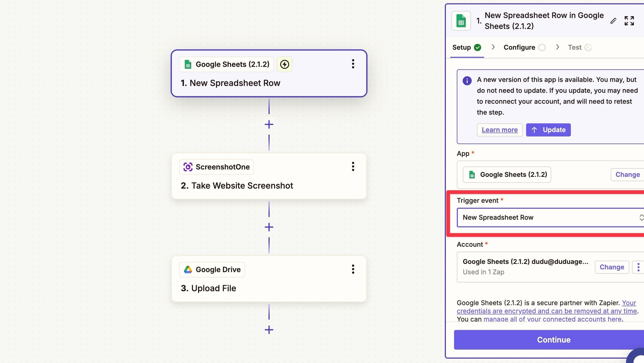Click the trigger lightning bolt icon
644x363 pixels.
tap(285, 64)
